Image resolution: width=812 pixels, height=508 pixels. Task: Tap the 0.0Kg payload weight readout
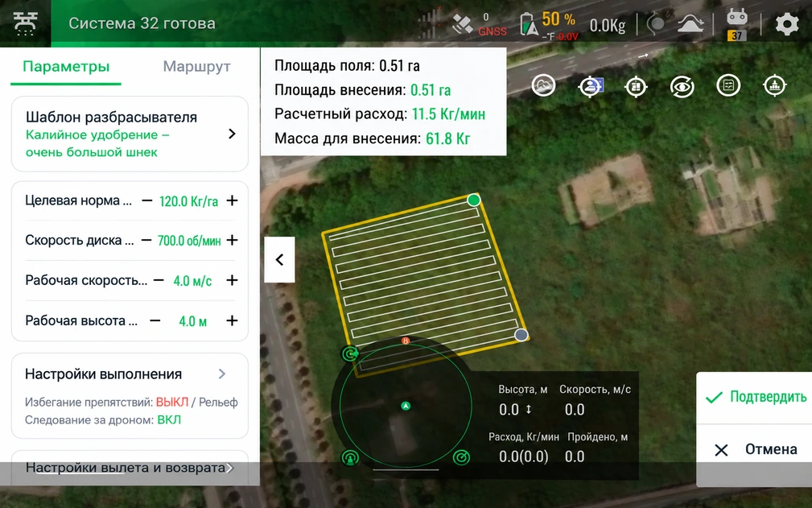point(608,26)
